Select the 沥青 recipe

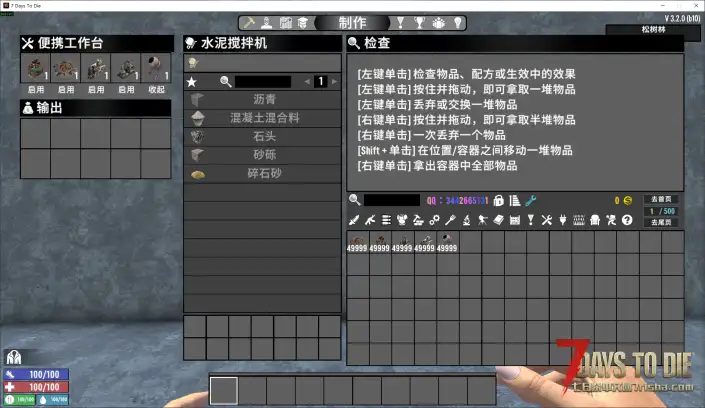263,99
